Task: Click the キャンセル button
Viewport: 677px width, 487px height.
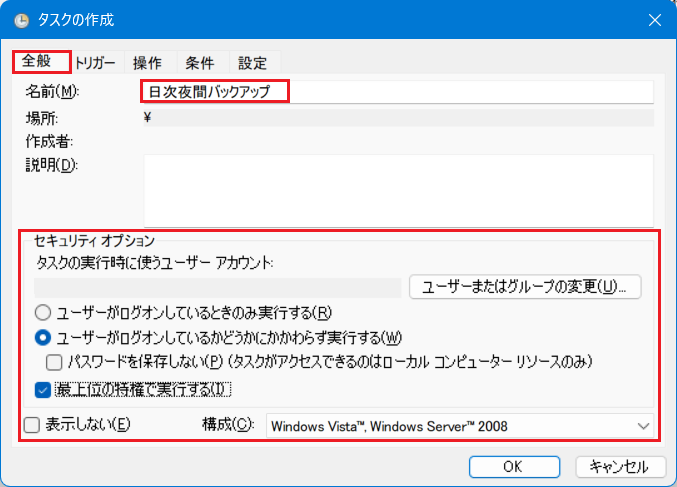Action: [x=620, y=466]
